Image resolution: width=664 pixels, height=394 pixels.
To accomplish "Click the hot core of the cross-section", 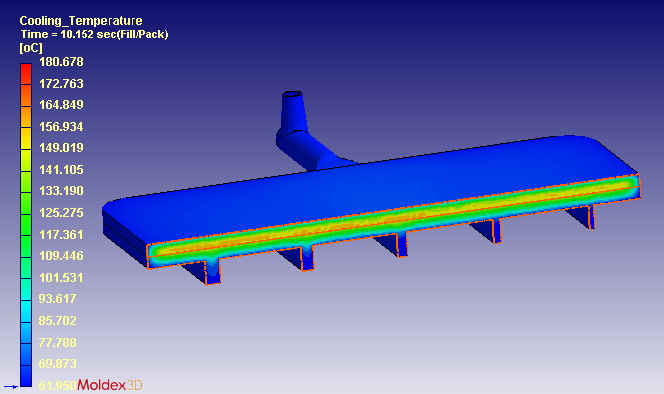I will 394,217.
